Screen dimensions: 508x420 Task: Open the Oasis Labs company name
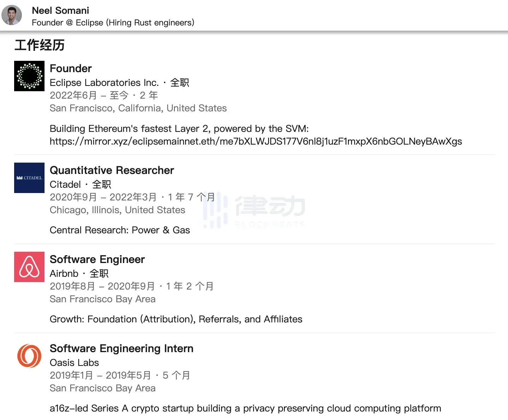(x=74, y=363)
